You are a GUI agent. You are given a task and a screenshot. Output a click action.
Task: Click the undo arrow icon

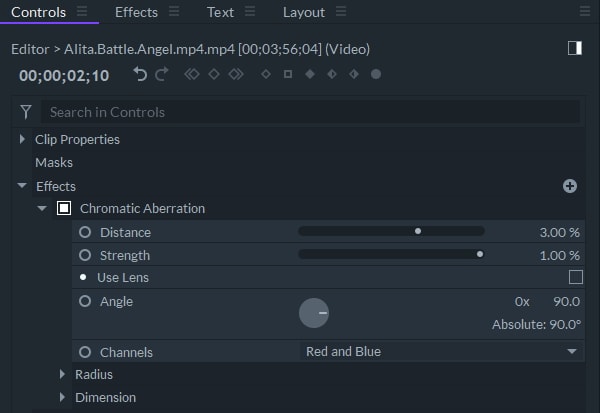point(141,74)
